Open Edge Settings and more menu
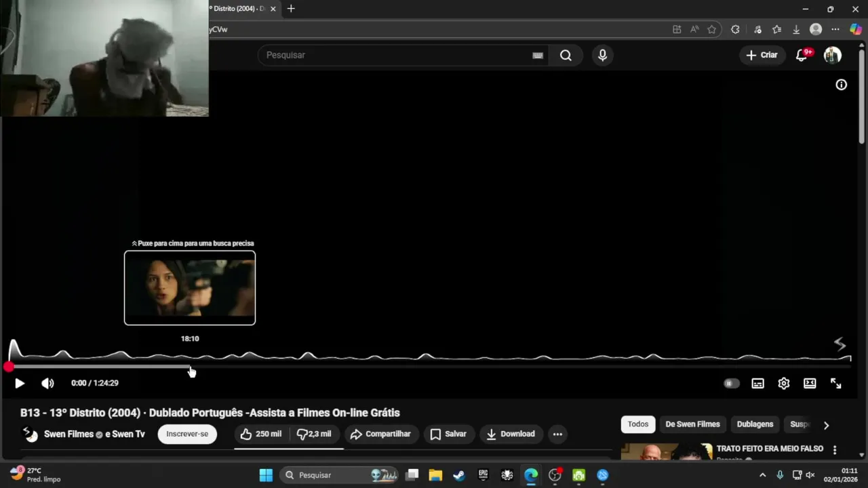 coord(835,29)
